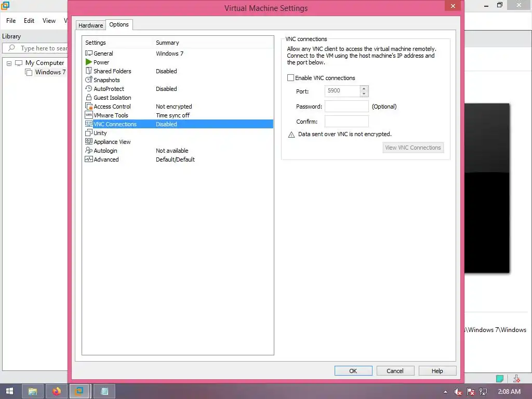The image size is (532, 399).
Task: Click the View VNC Connections button
Action: point(413,148)
